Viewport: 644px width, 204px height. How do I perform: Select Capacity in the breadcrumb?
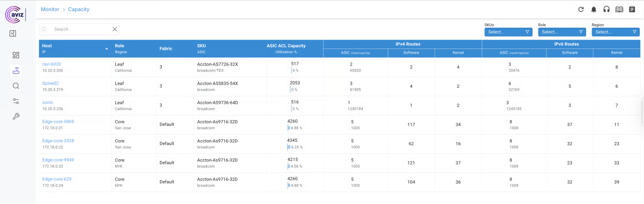pos(79,9)
